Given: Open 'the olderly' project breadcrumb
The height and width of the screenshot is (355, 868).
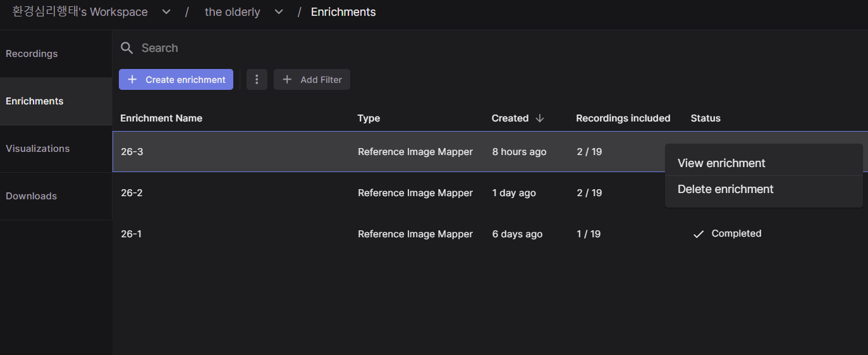Looking at the screenshot, I should pyautogui.click(x=233, y=12).
